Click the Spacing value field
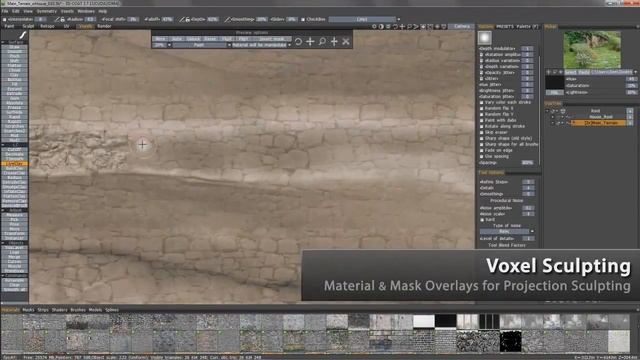This screenshot has width=640, height=360. point(527,162)
